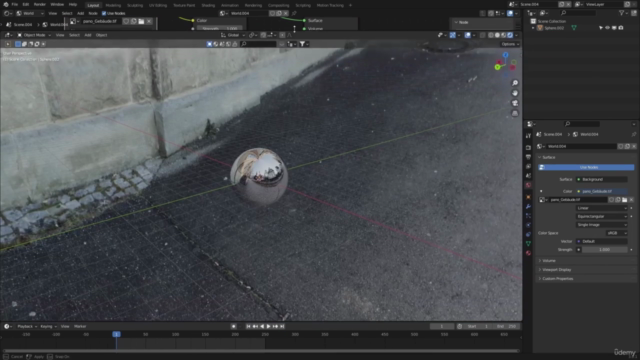Open the Window menu

pos(57,4)
